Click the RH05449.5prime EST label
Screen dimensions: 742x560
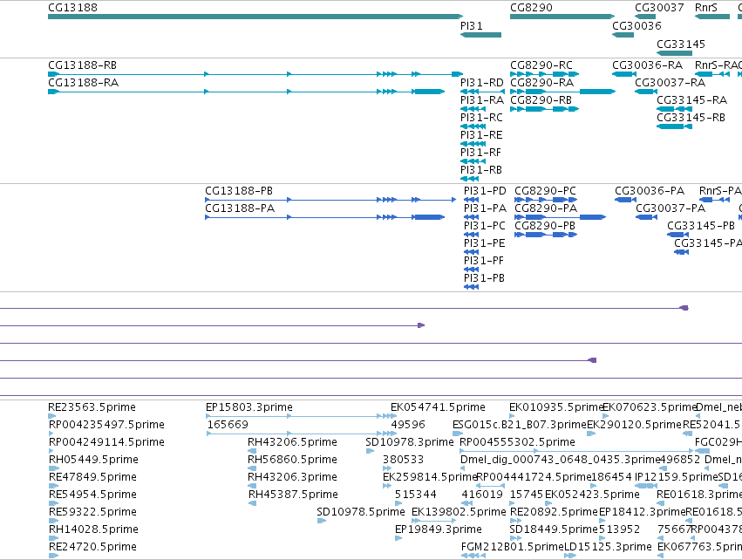point(93,460)
